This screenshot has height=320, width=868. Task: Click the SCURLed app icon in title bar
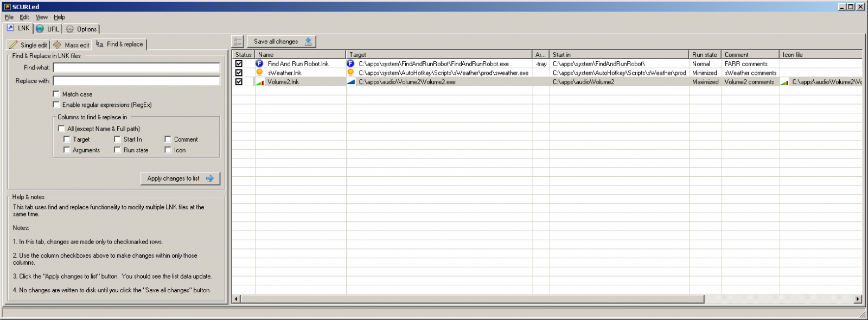[x=7, y=7]
